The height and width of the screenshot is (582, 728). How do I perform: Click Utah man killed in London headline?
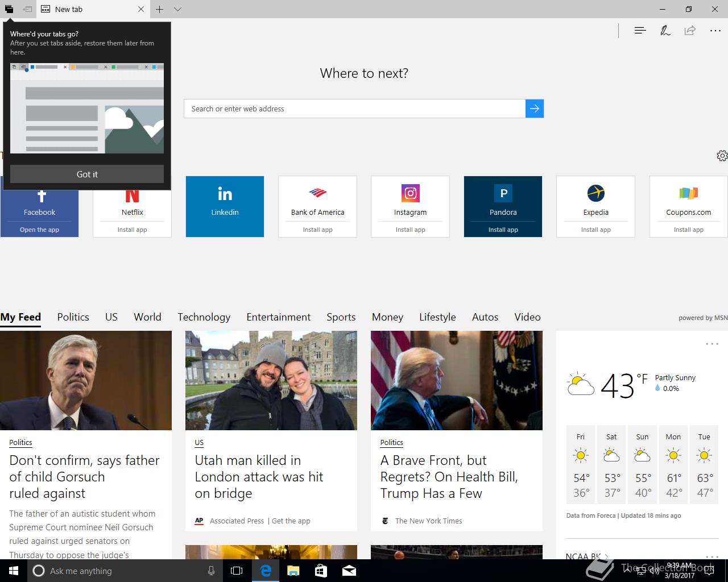259,477
